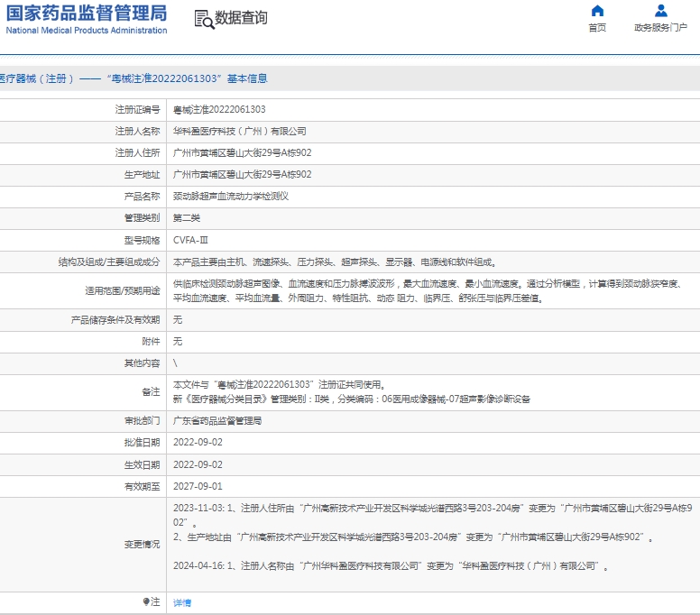Click the 产品储存条件及有效期 value 无
700x615 pixels.
point(178,319)
